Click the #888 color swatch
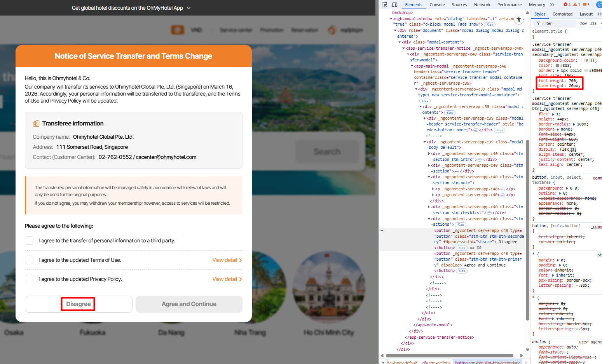This screenshot has height=364, width=602. pos(557,66)
